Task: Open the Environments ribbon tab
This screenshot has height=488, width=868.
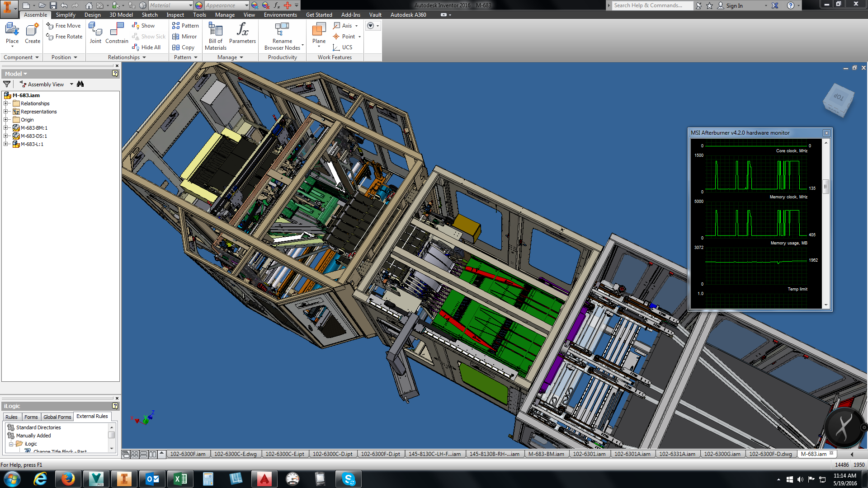Action: [x=280, y=15]
